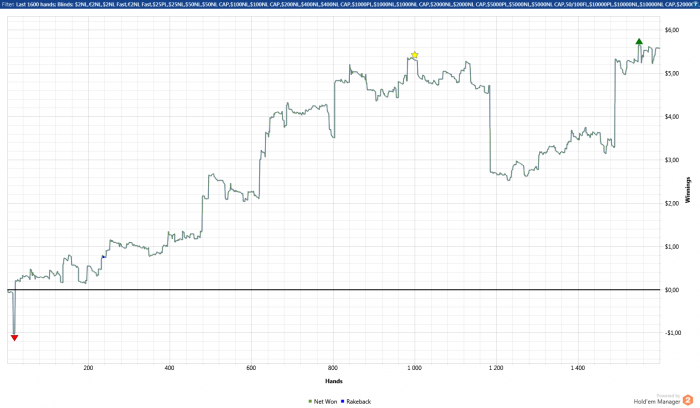Image resolution: width=700 pixels, height=408 pixels.
Task: Click the 400 x-axis label
Action: point(170,368)
